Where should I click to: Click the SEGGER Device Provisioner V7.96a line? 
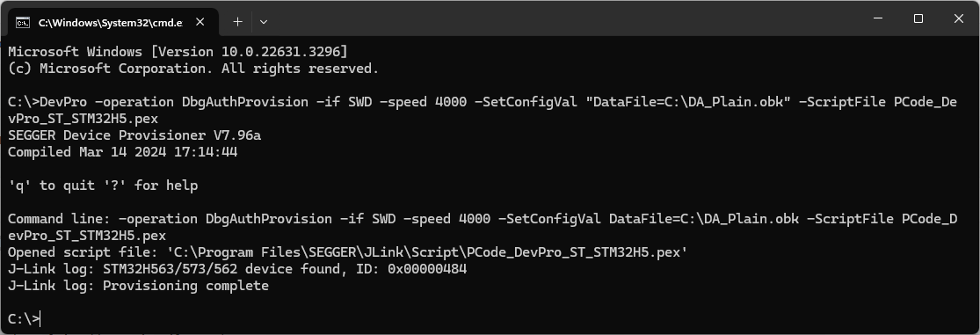click(x=134, y=135)
